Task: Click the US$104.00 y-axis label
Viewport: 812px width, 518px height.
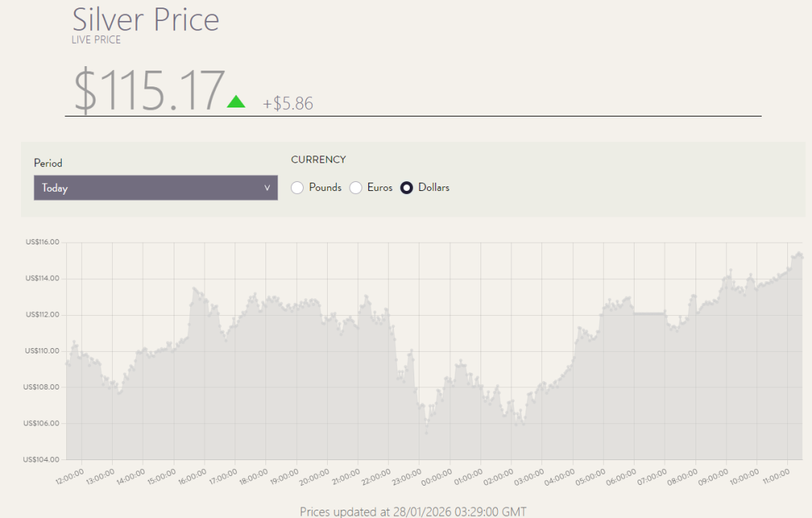Action: tap(42, 459)
